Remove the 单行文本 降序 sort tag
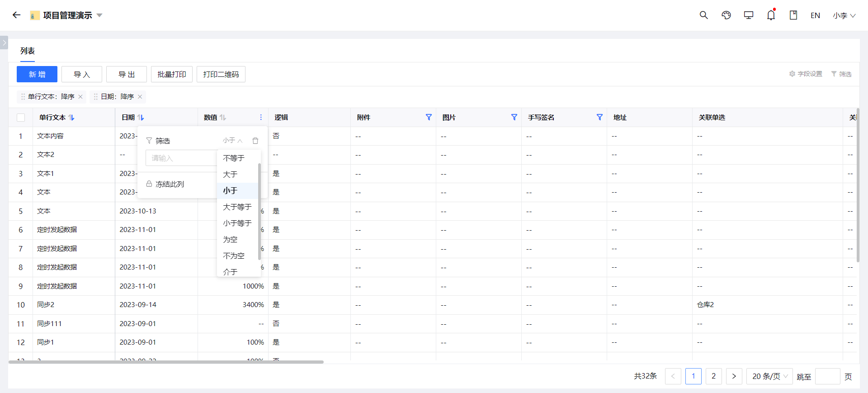Image resolution: width=868 pixels, height=393 pixels. pos(80,97)
